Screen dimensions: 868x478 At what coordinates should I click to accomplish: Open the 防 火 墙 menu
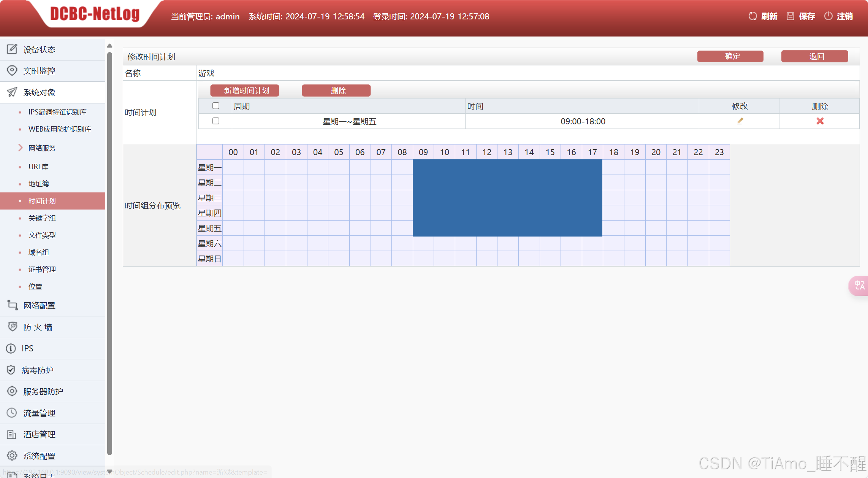tap(52, 327)
